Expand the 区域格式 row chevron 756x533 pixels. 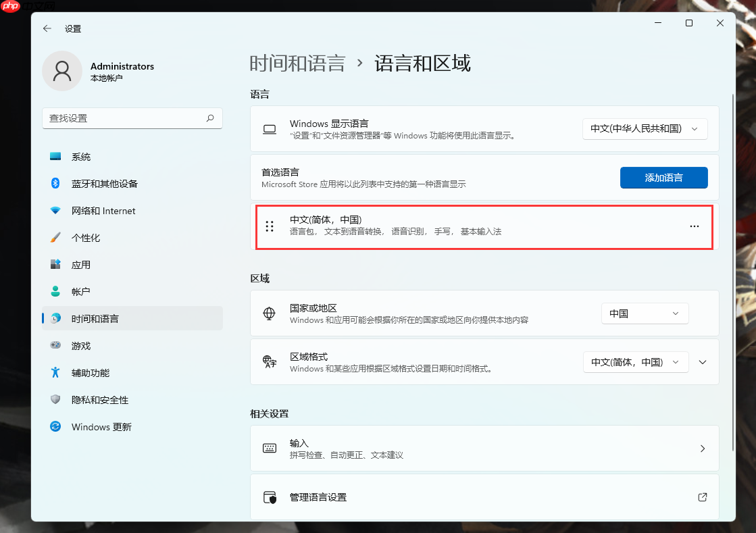pyautogui.click(x=702, y=362)
